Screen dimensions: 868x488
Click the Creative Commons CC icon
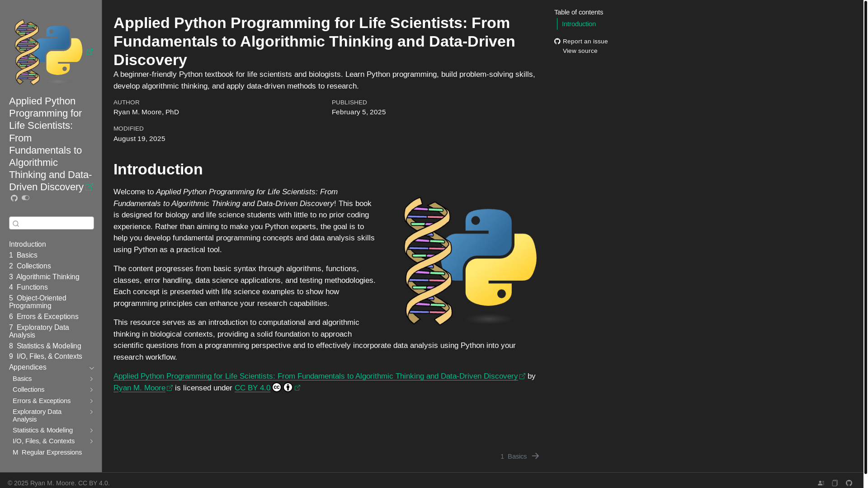277,387
